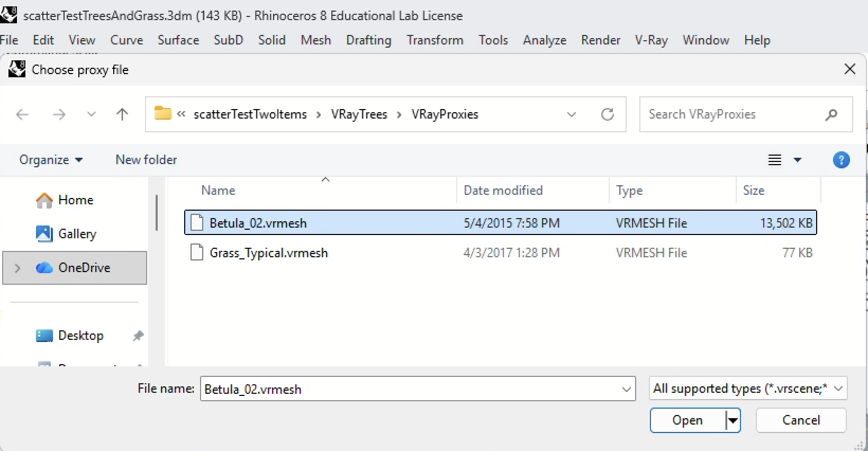The image size is (868, 451).
Task: Click the Back navigation arrow
Action: pyautogui.click(x=22, y=114)
